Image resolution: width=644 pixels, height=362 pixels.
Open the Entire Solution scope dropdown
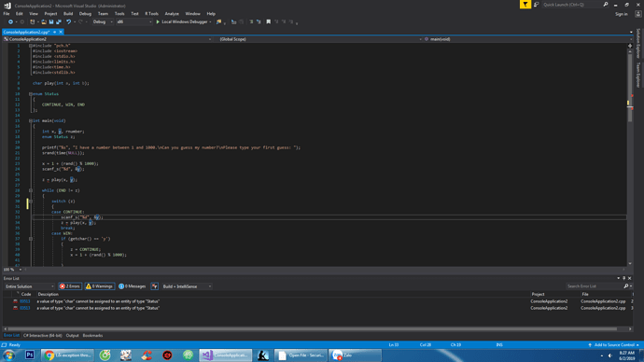point(29,286)
